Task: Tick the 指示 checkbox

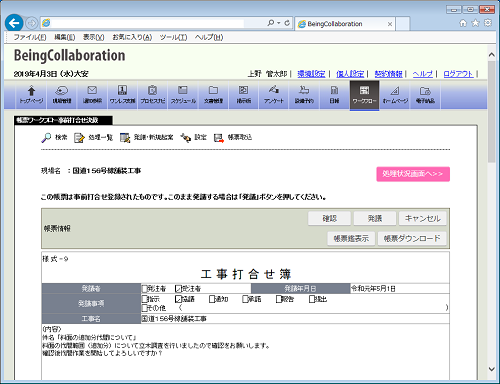Action: coord(145,299)
